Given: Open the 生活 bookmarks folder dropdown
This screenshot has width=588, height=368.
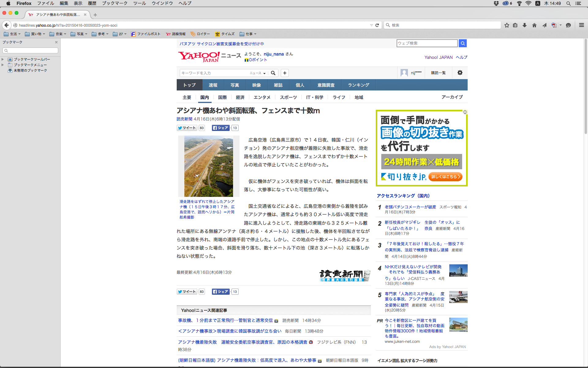Looking at the screenshot, I should coord(12,34).
